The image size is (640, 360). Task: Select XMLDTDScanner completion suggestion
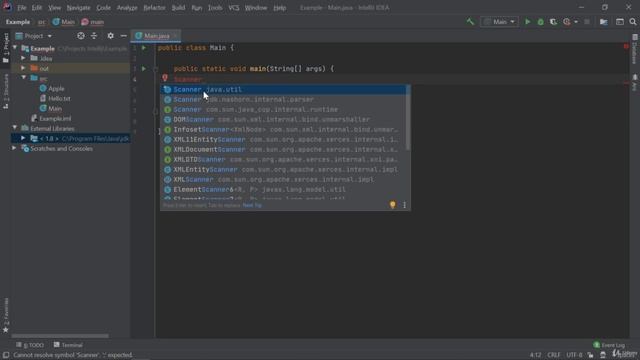284,160
